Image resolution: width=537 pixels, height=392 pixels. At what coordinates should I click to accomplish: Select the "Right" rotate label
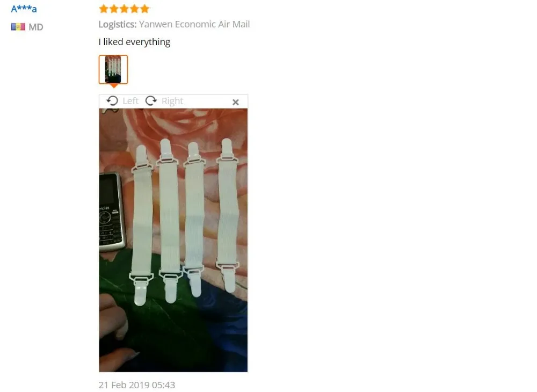click(x=172, y=101)
